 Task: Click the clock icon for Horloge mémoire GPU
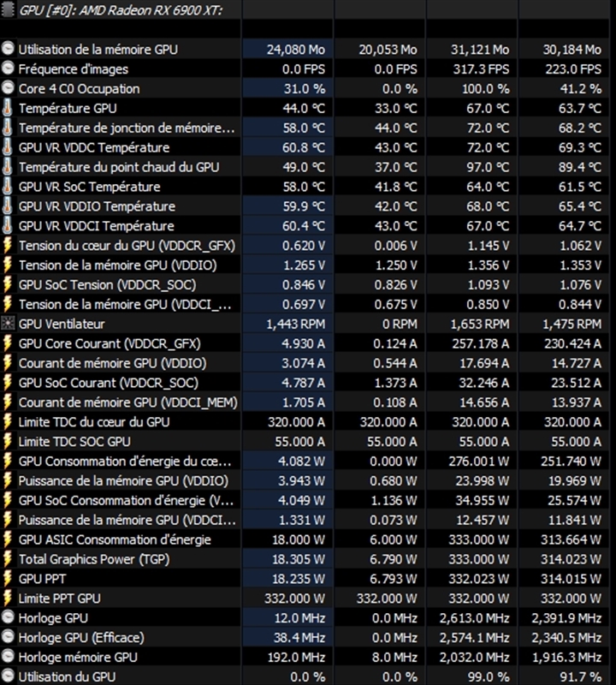point(8,657)
